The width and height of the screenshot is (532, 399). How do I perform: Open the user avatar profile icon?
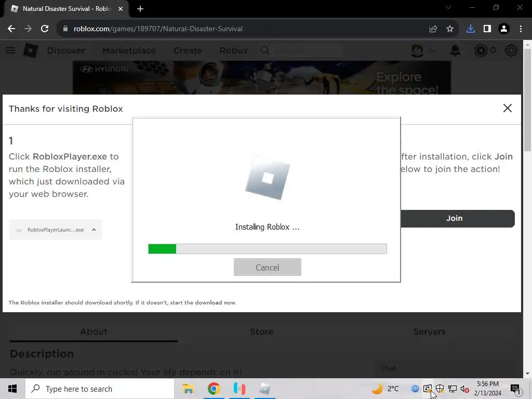[x=417, y=50]
